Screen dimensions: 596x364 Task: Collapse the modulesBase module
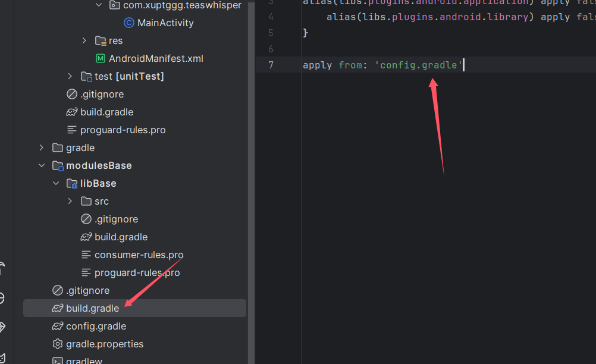click(40, 165)
